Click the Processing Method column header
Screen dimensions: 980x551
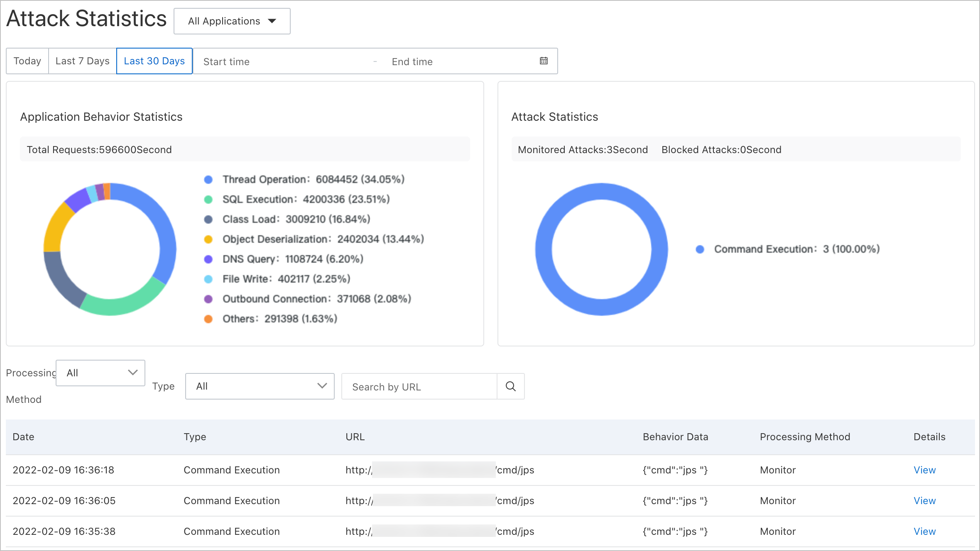point(805,437)
